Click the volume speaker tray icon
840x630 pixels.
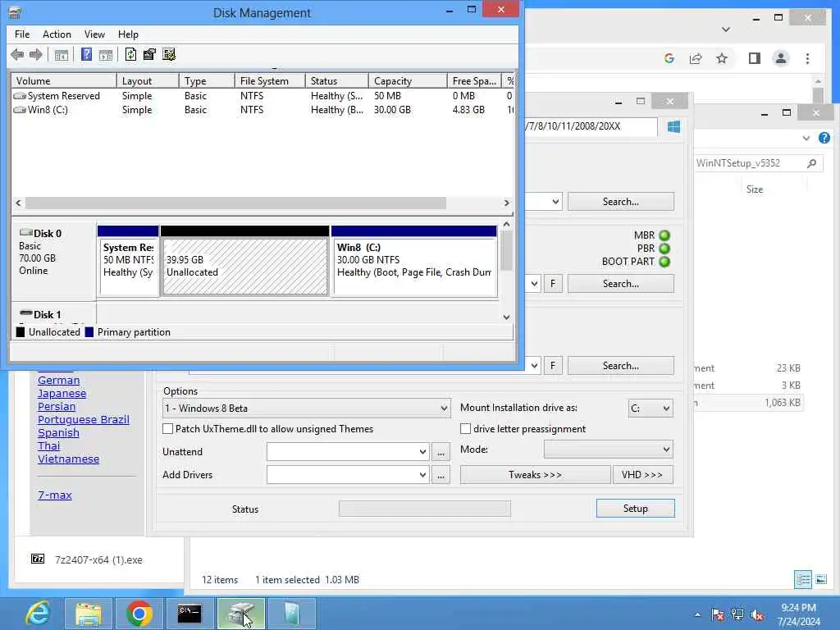click(757, 615)
